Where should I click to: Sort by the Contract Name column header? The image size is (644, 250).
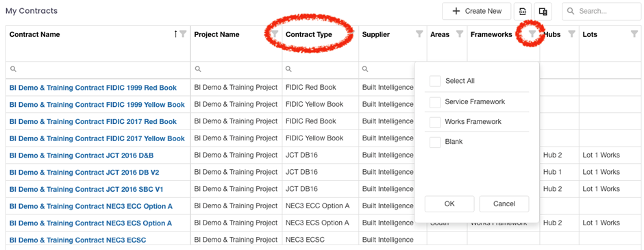(x=34, y=34)
